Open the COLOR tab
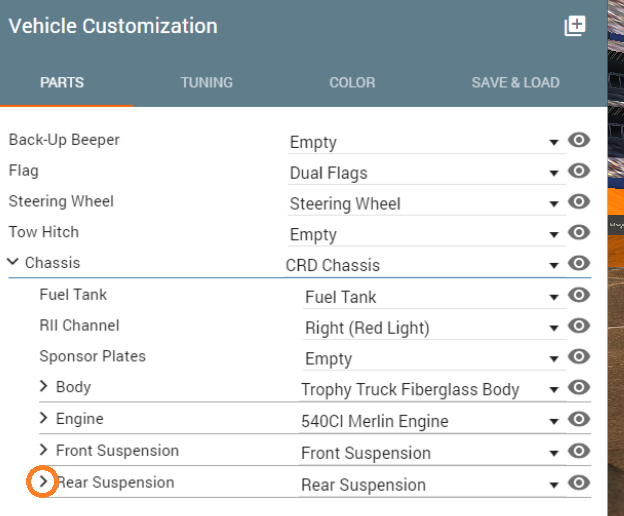Screen dimensions: 624x516 coord(352,83)
